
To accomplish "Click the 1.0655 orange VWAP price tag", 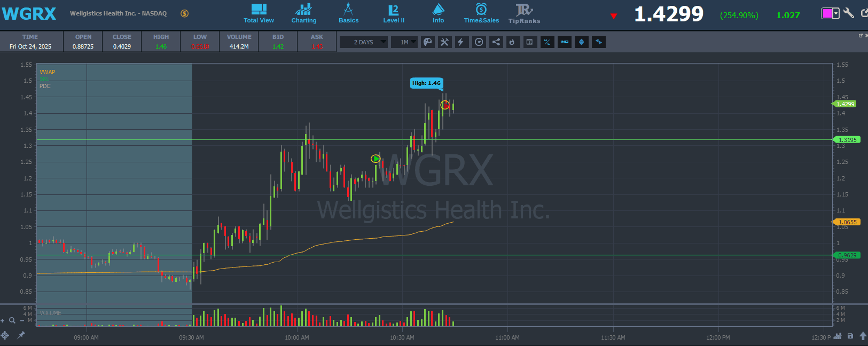I will click(x=847, y=222).
